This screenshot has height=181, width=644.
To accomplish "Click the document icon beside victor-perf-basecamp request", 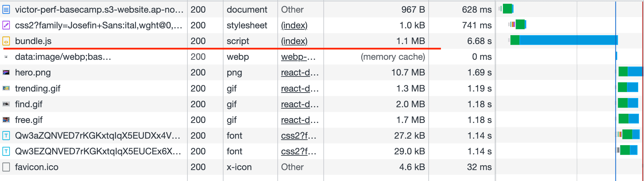I will coord(6,10).
